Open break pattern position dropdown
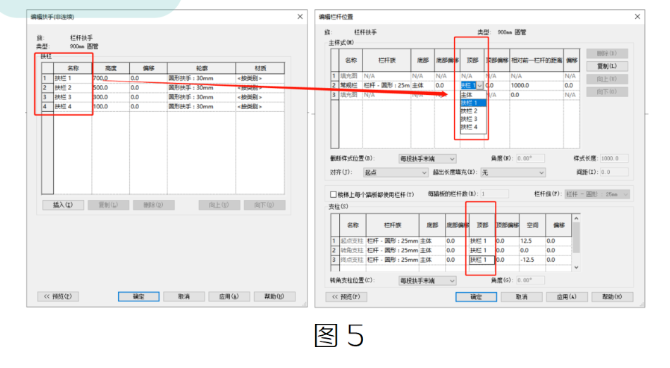The height and width of the screenshot is (368, 670). 427,159
